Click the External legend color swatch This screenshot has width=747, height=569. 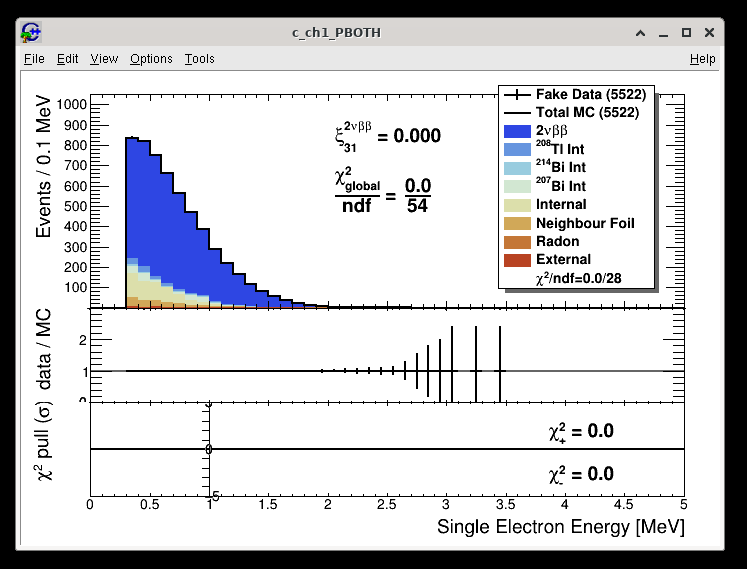click(x=516, y=259)
